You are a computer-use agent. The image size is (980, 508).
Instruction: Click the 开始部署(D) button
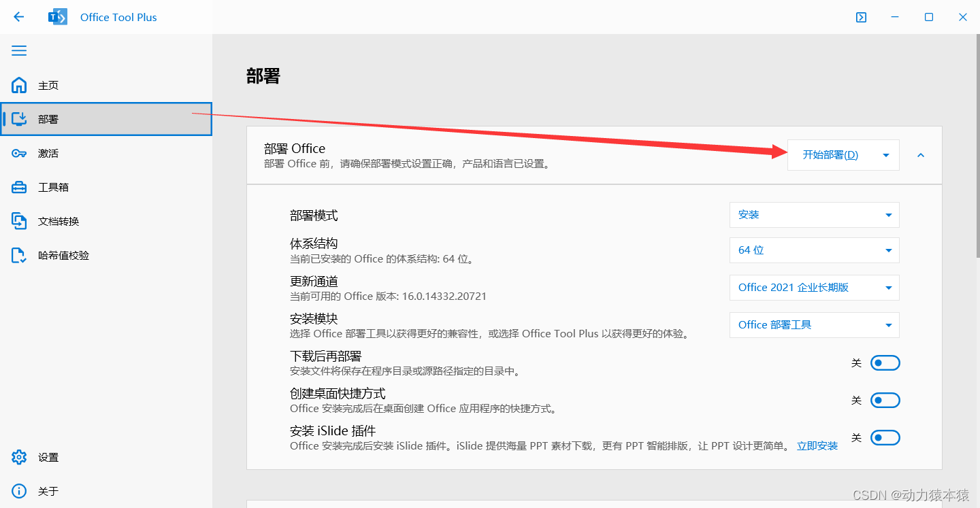pos(830,155)
